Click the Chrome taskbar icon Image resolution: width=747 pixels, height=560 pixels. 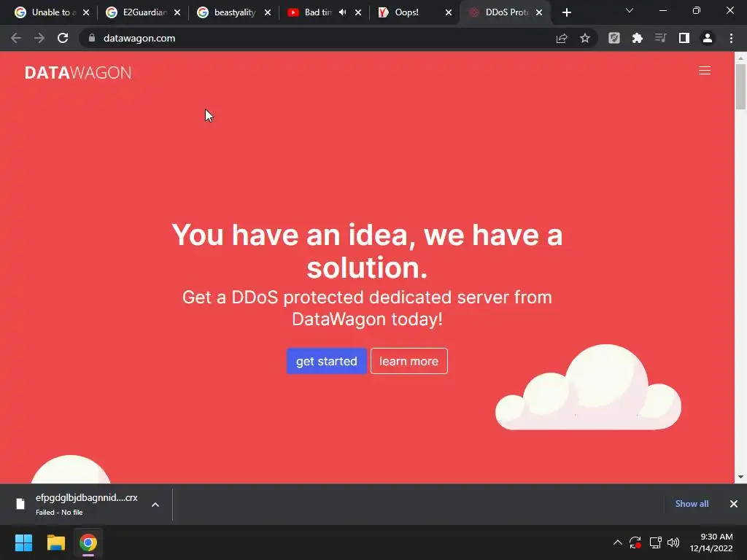(88, 542)
